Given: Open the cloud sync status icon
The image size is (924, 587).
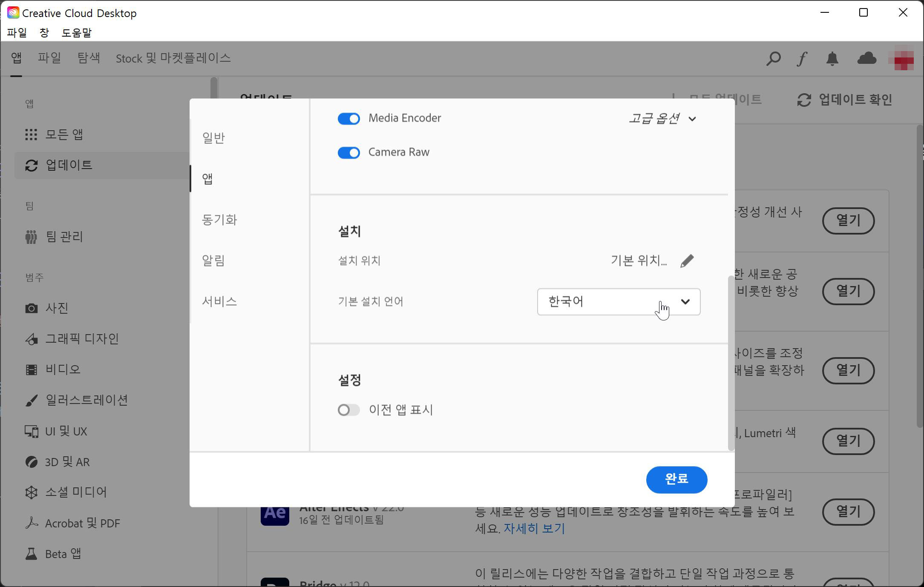Looking at the screenshot, I should [x=866, y=58].
